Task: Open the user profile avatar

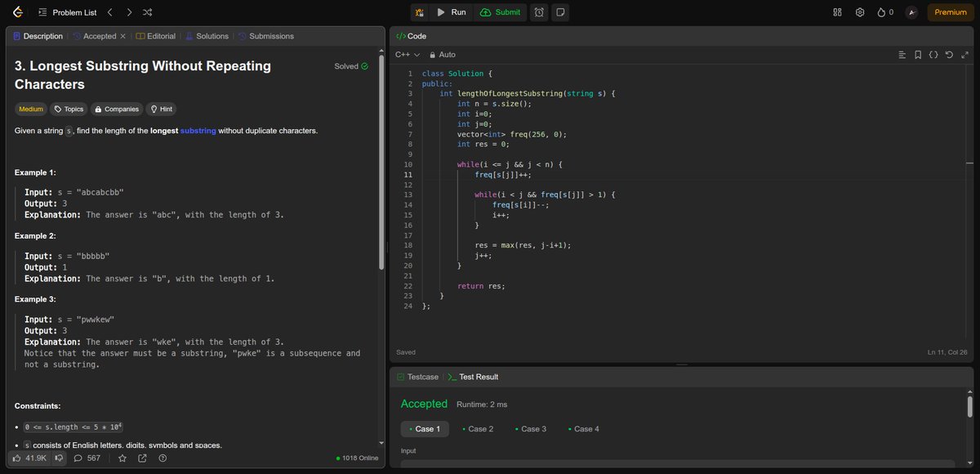Action: 911,12
